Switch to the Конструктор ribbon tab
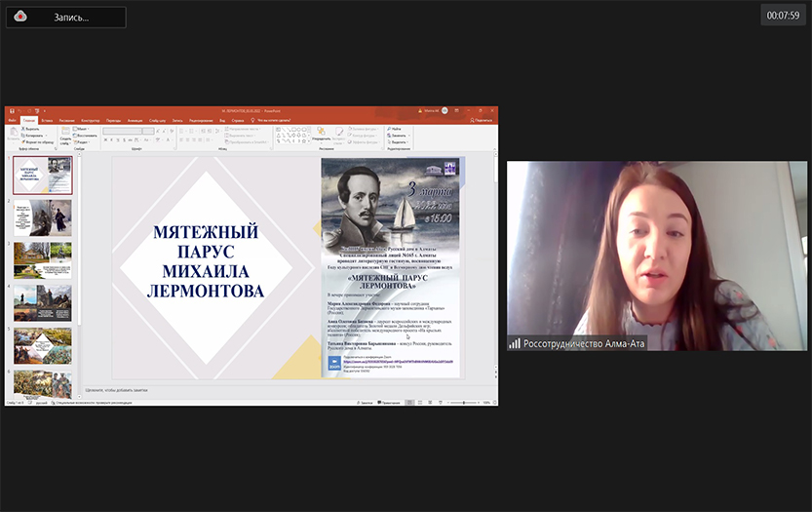 coord(90,120)
